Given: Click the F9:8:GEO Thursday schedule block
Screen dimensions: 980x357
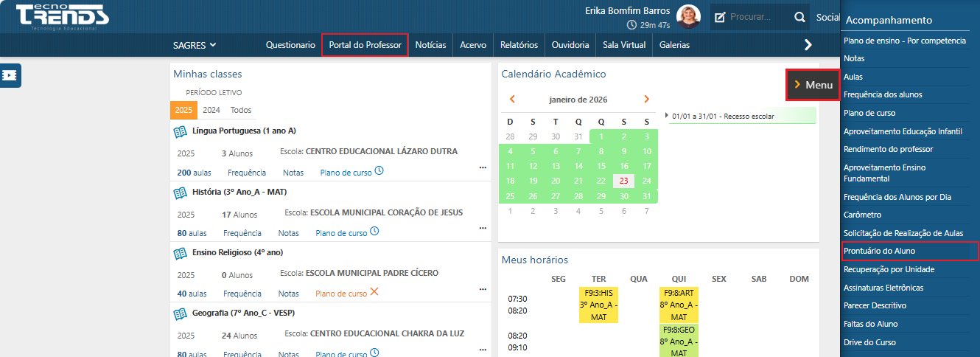Looking at the screenshot, I should (679, 340).
